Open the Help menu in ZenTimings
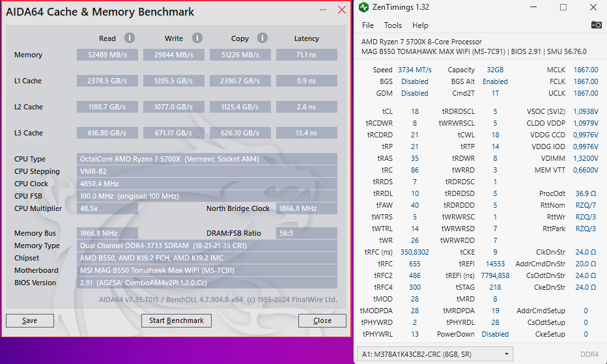The image size is (607, 364). coord(420,25)
